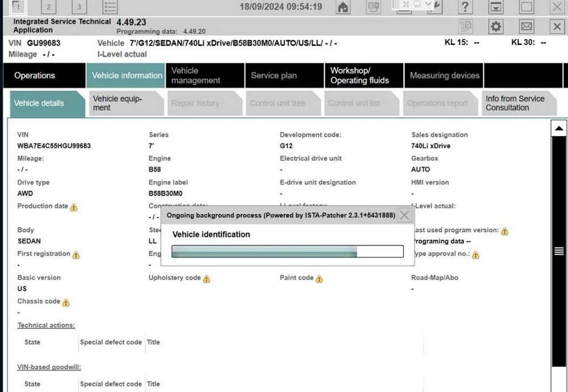Image resolution: width=568 pixels, height=392 pixels.
Task: Click sales designation 740Li xDrive
Action: click(431, 146)
